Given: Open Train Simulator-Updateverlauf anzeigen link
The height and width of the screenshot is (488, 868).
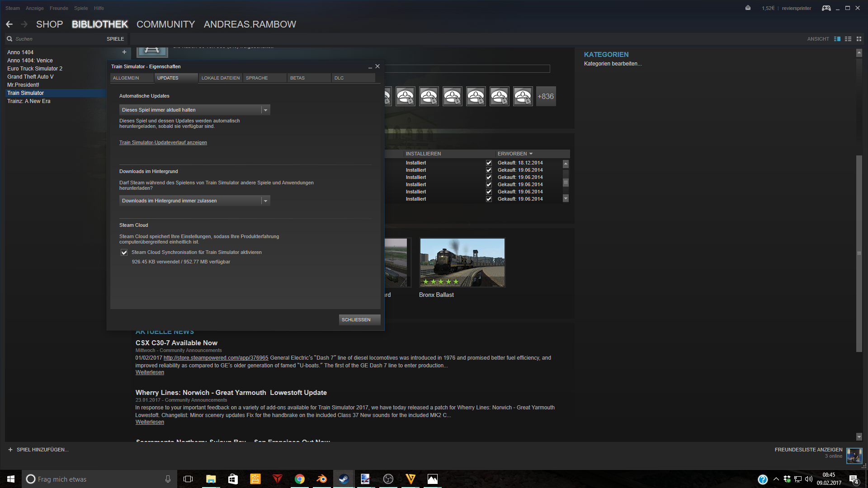Looking at the screenshot, I should tap(163, 143).
